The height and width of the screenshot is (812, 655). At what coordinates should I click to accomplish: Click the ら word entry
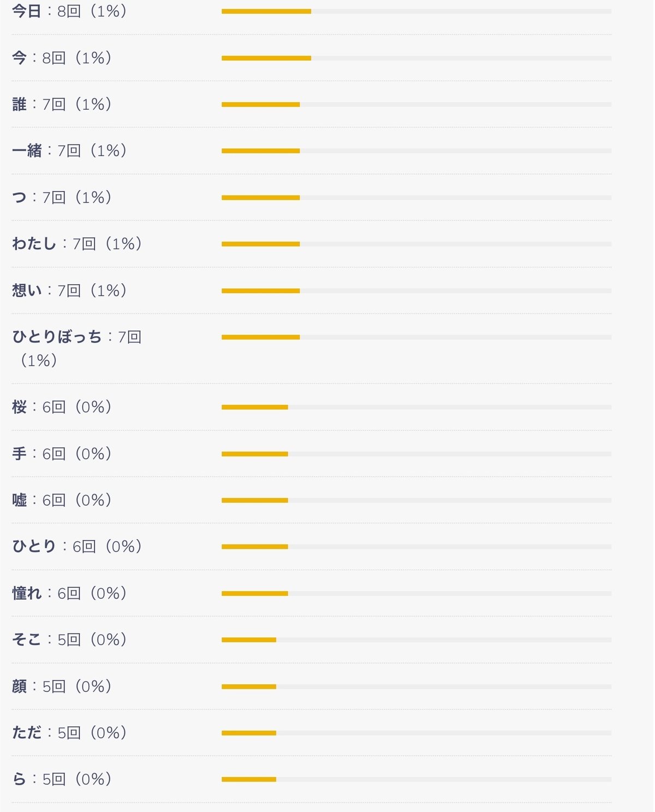tap(20, 779)
